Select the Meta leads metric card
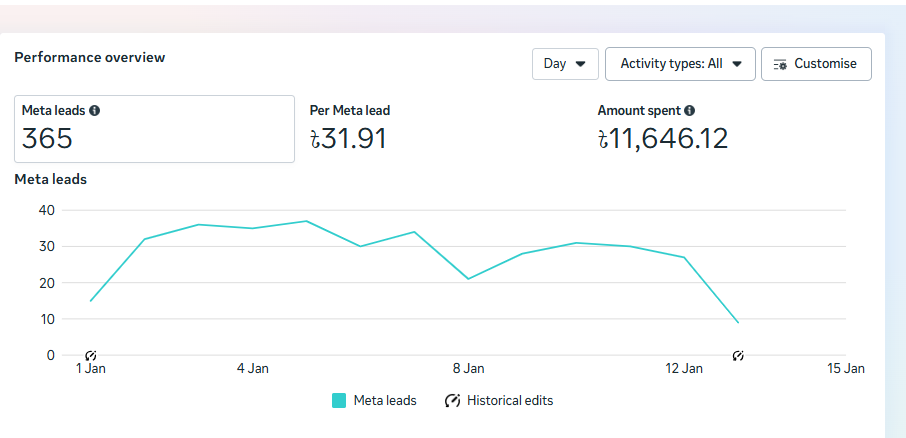 tap(154, 129)
